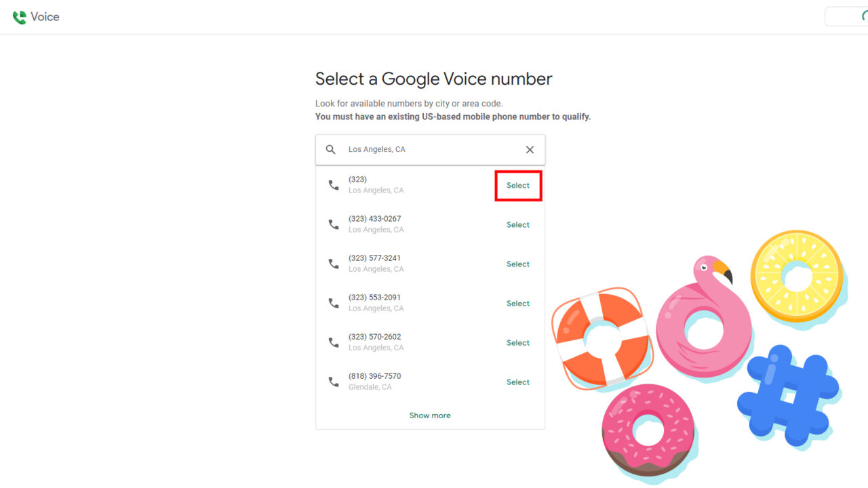Click the highlighted Select button
Screen dimensions: 868x488
(x=518, y=185)
